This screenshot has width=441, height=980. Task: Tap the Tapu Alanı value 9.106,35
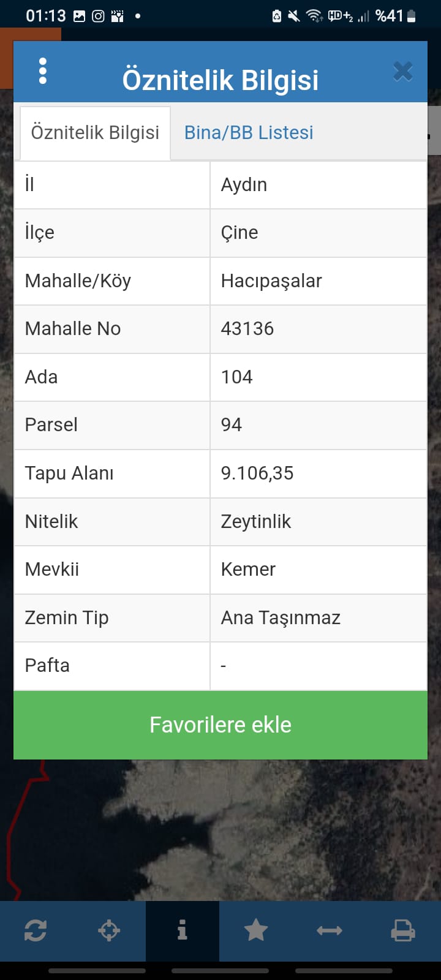[257, 473]
